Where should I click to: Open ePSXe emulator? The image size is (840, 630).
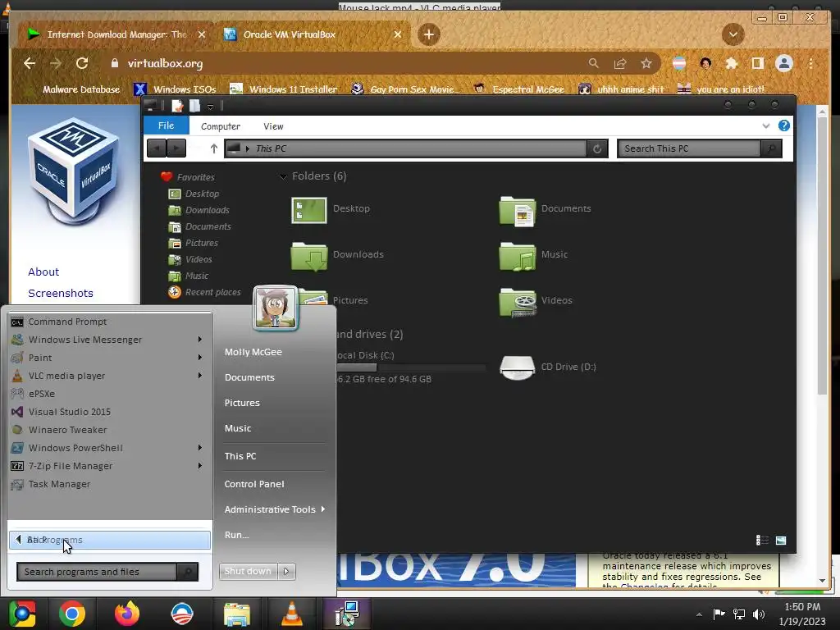(x=110, y=394)
